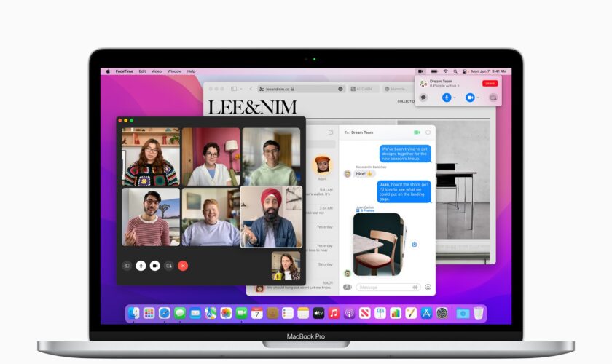Open News app in the Dock

pos(364,313)
